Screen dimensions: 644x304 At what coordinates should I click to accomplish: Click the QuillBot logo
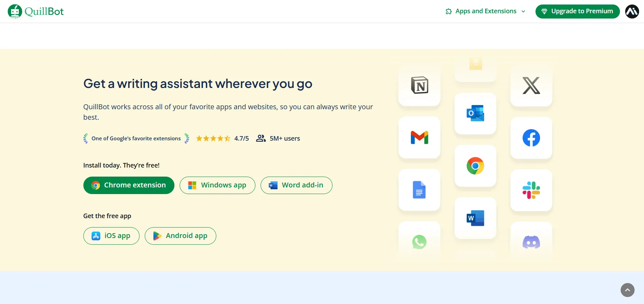tap(36, 12)
